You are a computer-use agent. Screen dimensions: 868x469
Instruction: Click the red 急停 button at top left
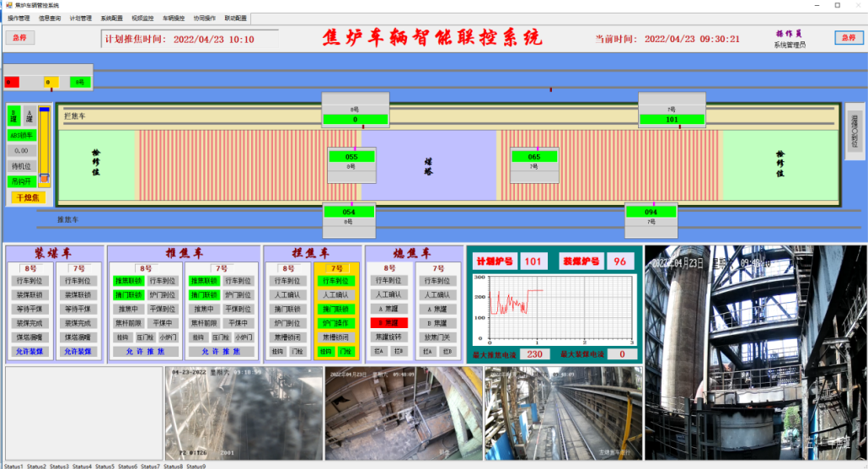20,38
